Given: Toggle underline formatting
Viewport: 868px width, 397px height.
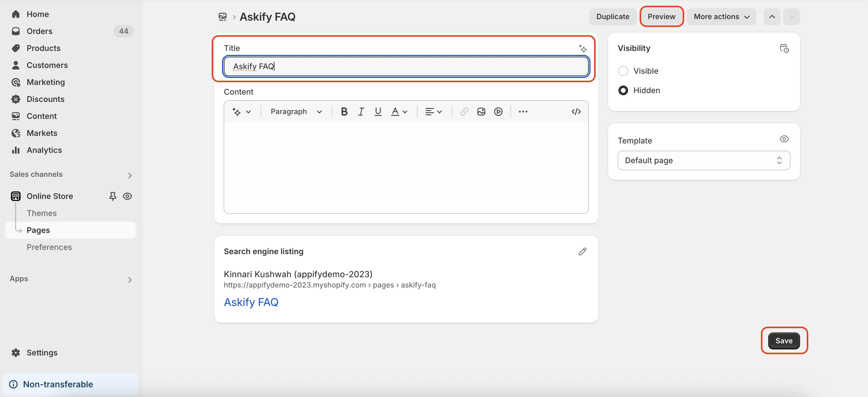Looking at the screenshot, I should [378, 112].
